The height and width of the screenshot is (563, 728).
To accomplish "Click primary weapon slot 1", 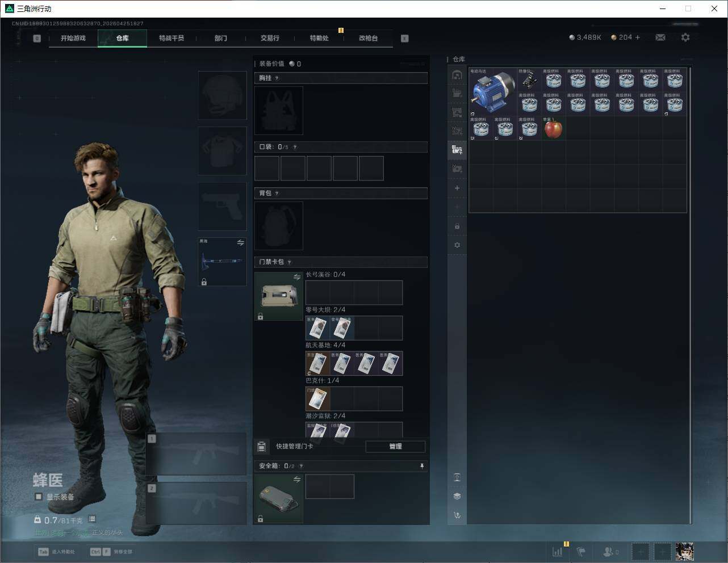I will click(x=196, y=455).
